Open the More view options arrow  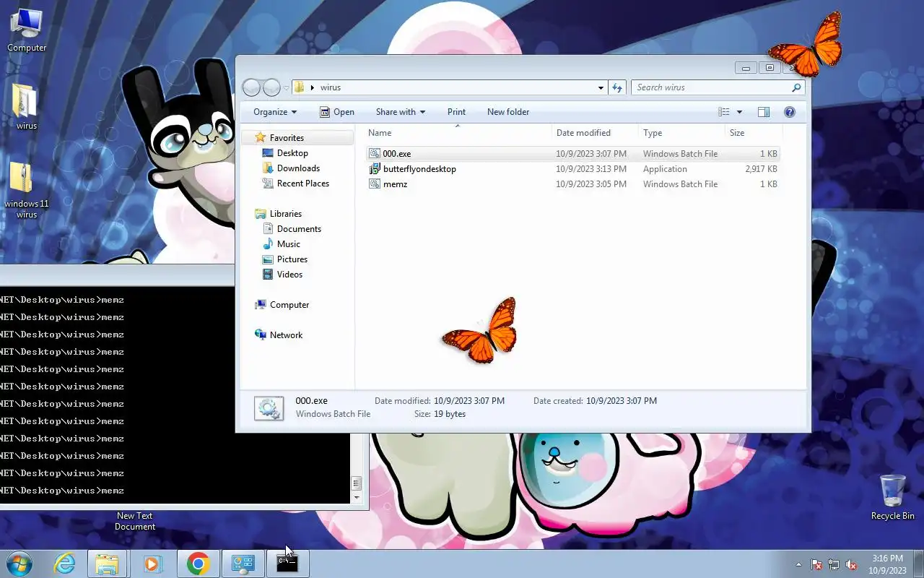coord(739,112)
